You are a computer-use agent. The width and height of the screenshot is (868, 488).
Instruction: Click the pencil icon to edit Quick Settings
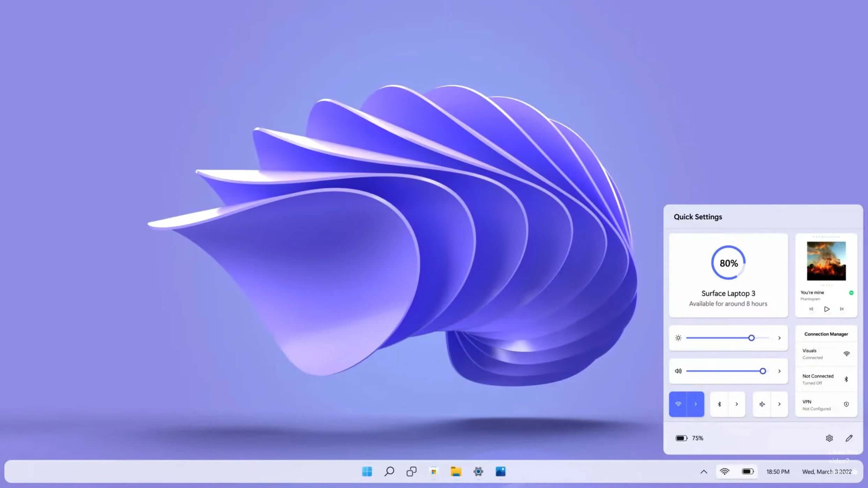[848, 438]
